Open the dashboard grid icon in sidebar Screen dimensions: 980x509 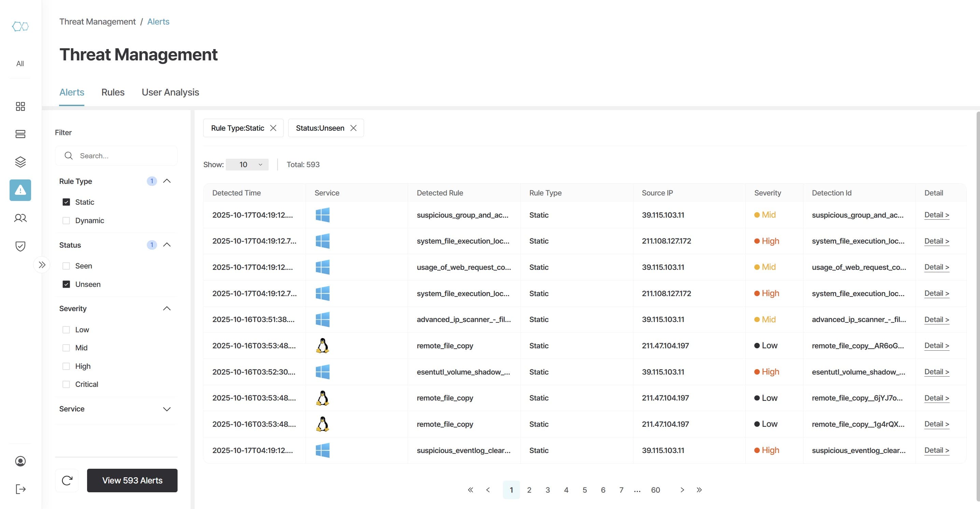[x=20, y=106]
